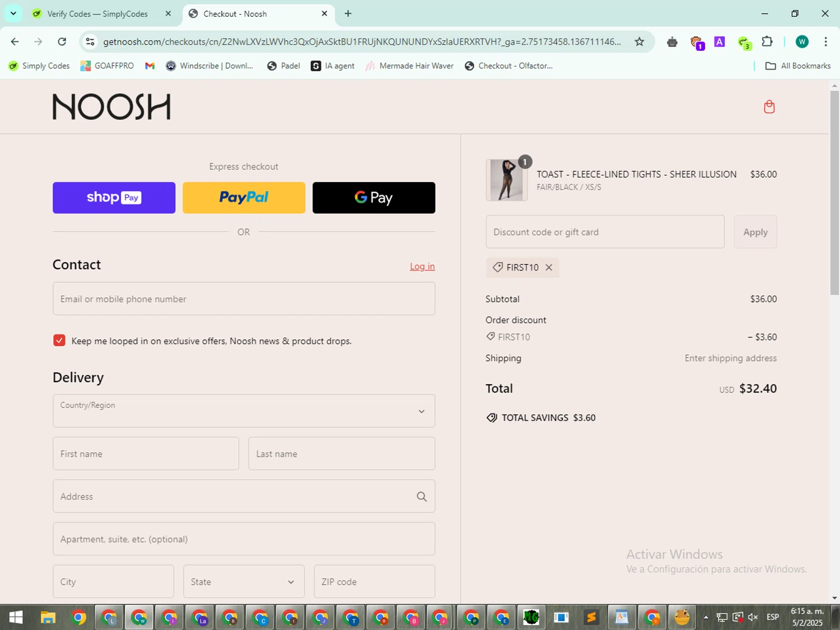The width and height of the screenshot is (840, 630).
Task: Open the tab search dropdown arrow
Action: (13, 13)
